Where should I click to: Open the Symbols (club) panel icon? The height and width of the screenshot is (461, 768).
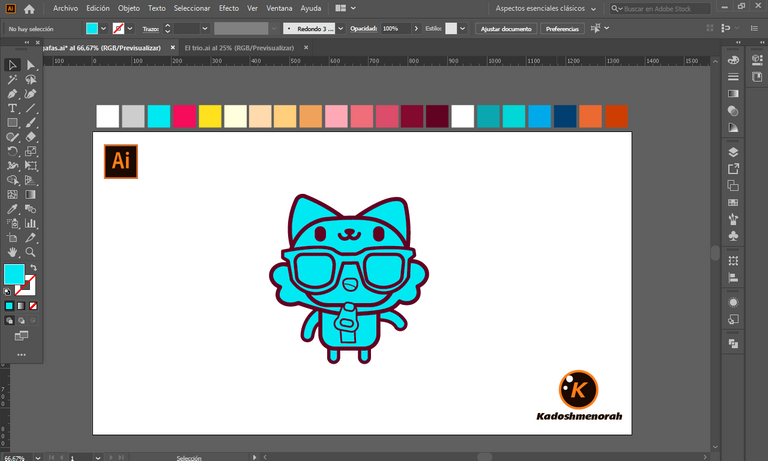tap(733, 236)
